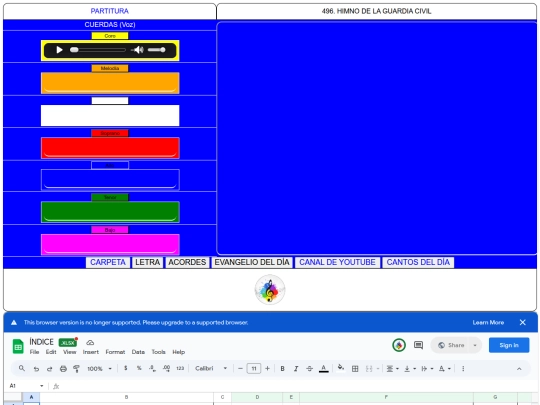
Task: Open the PARTITURA link
Action: coord(110,11)
